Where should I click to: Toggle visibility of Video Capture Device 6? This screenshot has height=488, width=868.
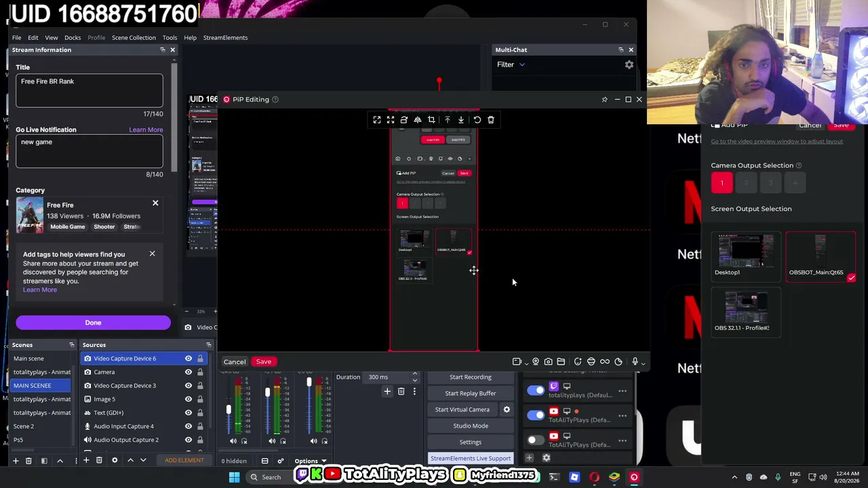tap(189, 359)
